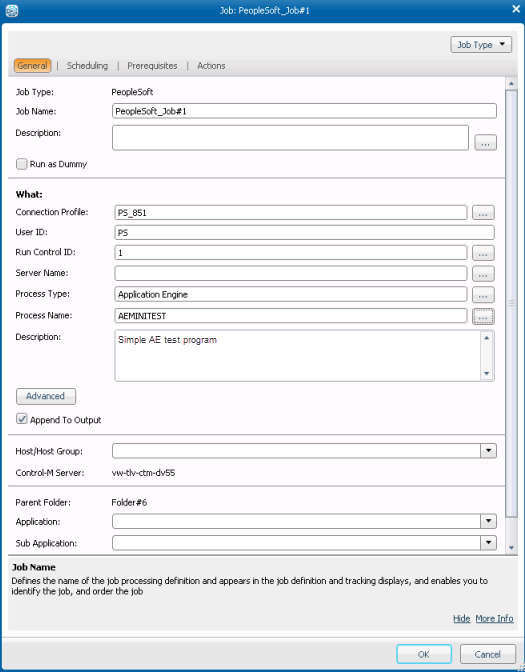The height and width of the screenshot is (672, 525).
Task: Enable the Run as Dummy checkbox
Action: pyautogui.click(x=21, y=164)
